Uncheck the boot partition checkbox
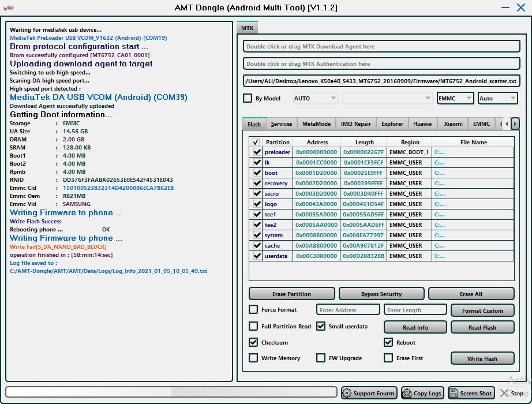Screen dimensions: 532x404 pos(257,173)
